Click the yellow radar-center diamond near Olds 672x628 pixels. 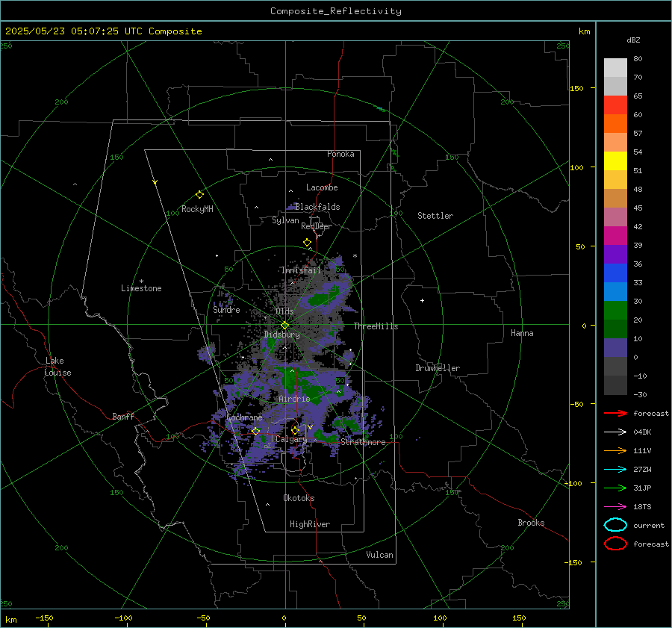click(285, 326)
